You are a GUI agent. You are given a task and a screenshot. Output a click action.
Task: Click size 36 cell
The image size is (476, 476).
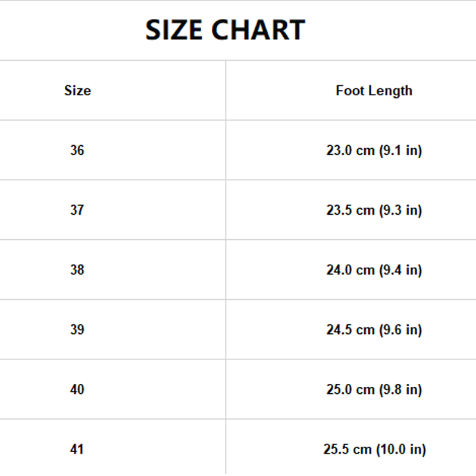[x=77, y=151]
